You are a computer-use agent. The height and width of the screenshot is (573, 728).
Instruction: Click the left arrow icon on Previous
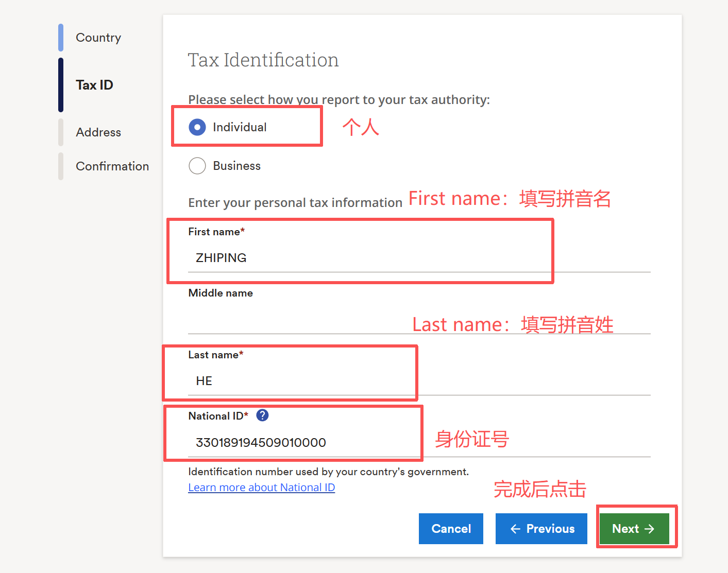515,529
